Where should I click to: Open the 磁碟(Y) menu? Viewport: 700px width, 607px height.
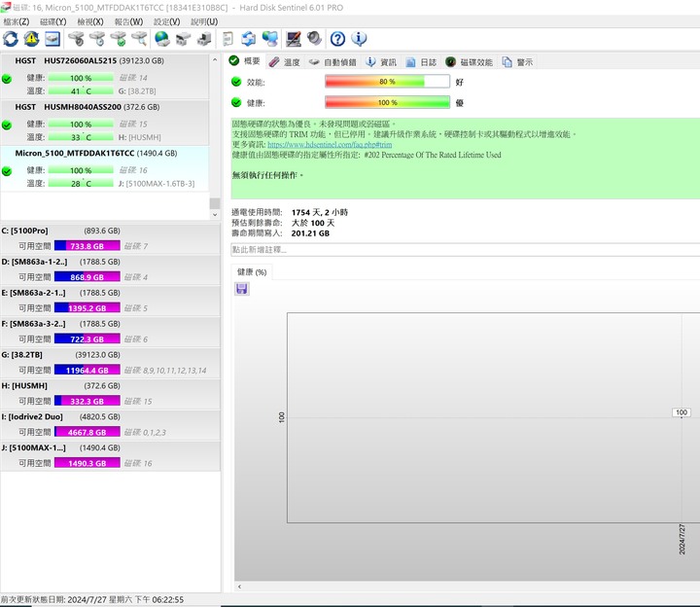(x=53, y=21)
